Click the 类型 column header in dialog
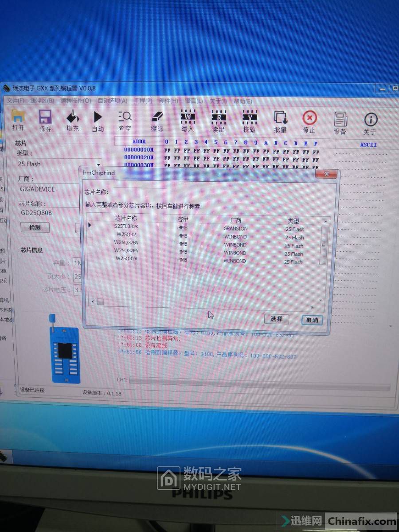The image size is (399, 532). [x=293, y=220]
